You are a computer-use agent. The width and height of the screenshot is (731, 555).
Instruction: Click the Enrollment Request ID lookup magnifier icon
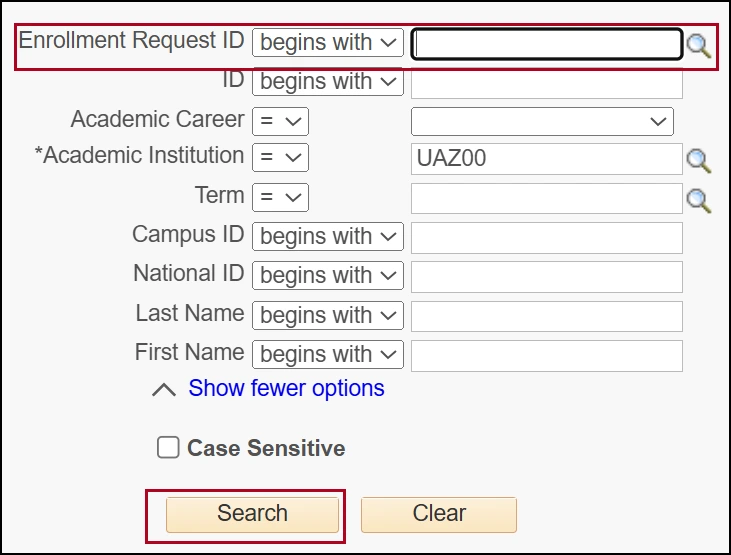(x=698, y=45)
